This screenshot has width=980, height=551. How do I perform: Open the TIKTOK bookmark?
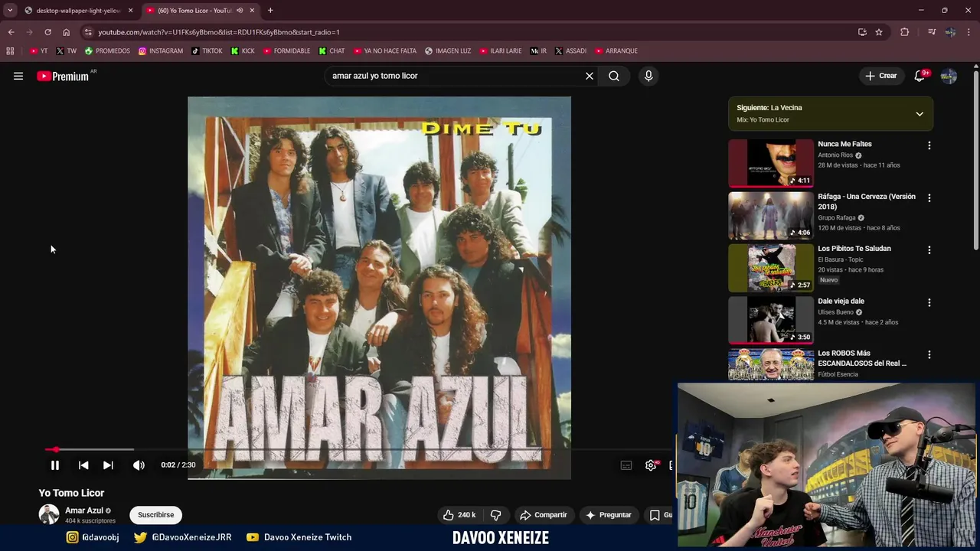tap(207, 51)
